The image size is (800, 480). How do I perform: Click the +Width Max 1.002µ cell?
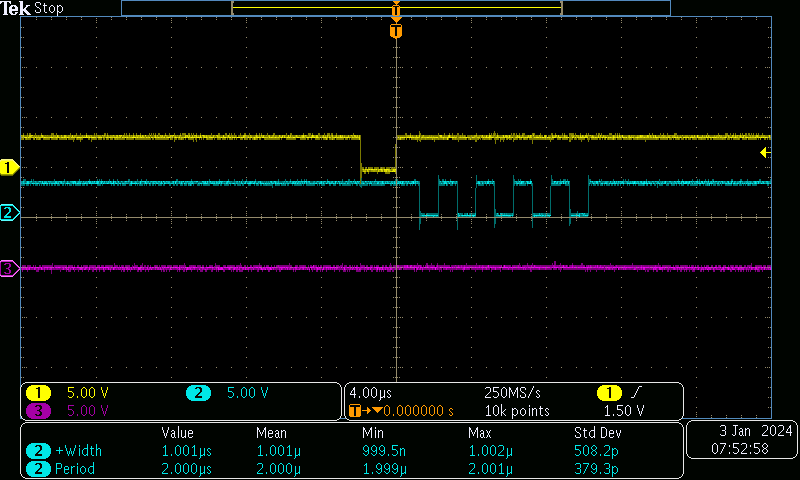pos(490,451)
